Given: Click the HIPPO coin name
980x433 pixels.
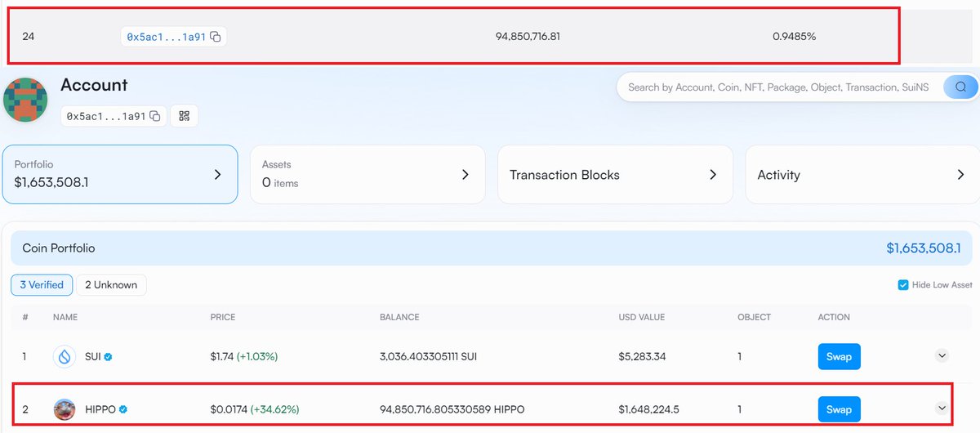Looking at the screenshot, I should coord(100,408).
